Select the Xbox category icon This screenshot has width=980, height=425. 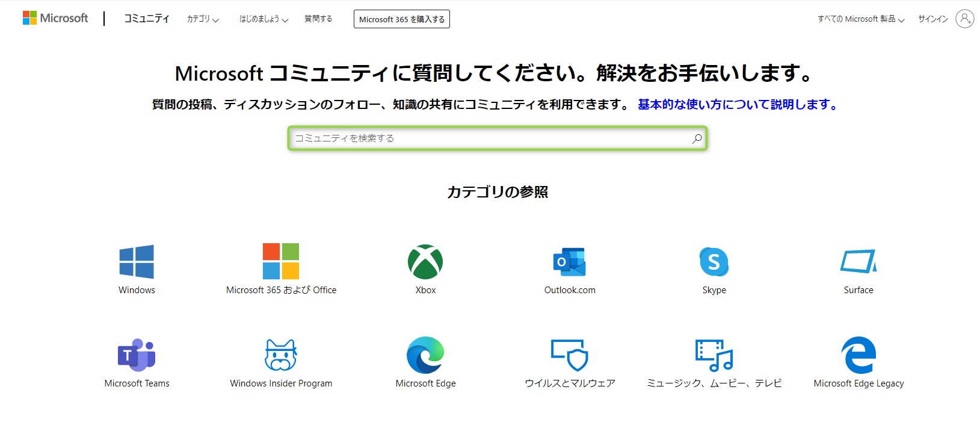tap(425, 262)
